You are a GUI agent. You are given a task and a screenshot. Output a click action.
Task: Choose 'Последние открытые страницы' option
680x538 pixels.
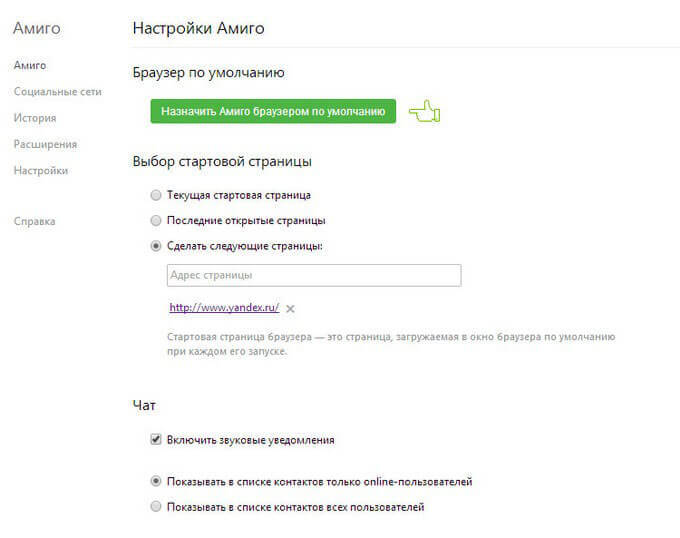point(156,221)
